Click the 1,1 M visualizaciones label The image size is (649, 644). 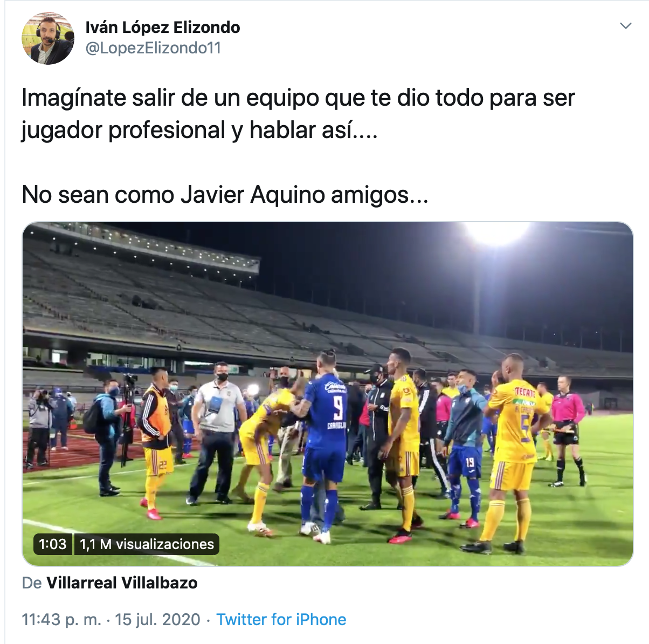click(147, 544)
